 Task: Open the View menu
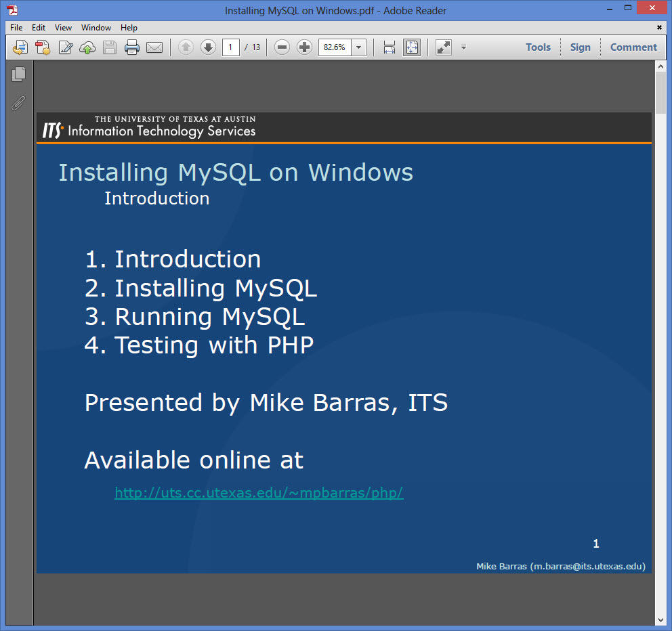tap(63, 27)
